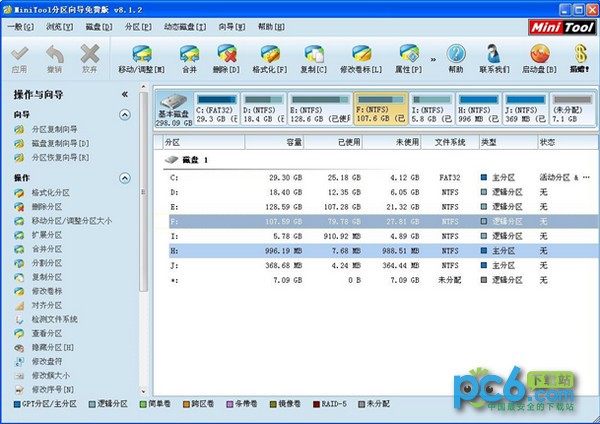The height and width of the screenshot is (424, 600).
Task: Choose 修改盘符 in the operations list
Action: (47, 361)
